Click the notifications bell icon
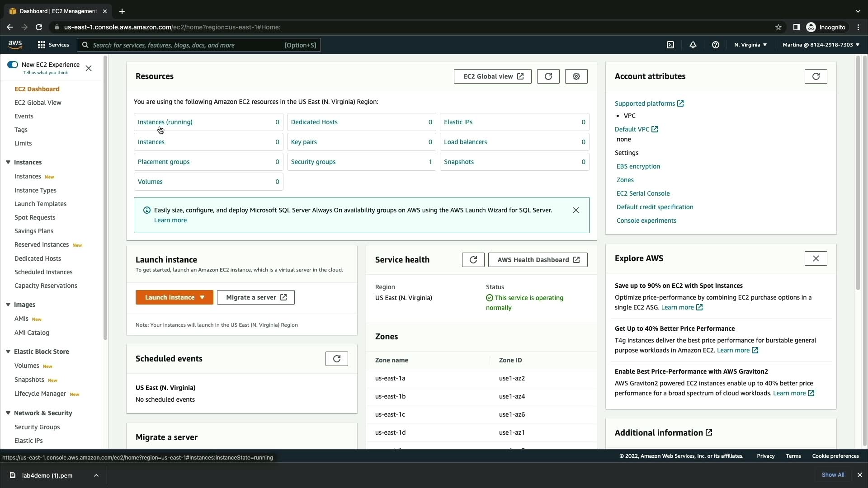Viewport: 868px width, 488px height. [x=693, y=45]
